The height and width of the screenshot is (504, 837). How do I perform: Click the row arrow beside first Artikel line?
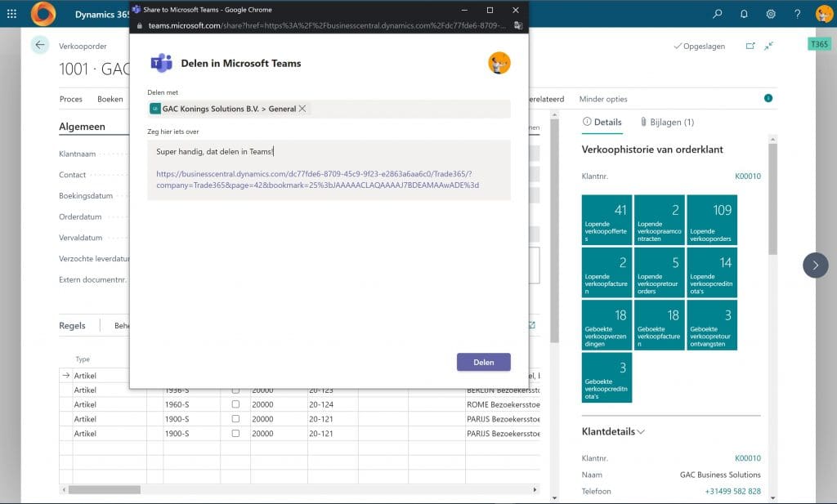tap(65, 376)
